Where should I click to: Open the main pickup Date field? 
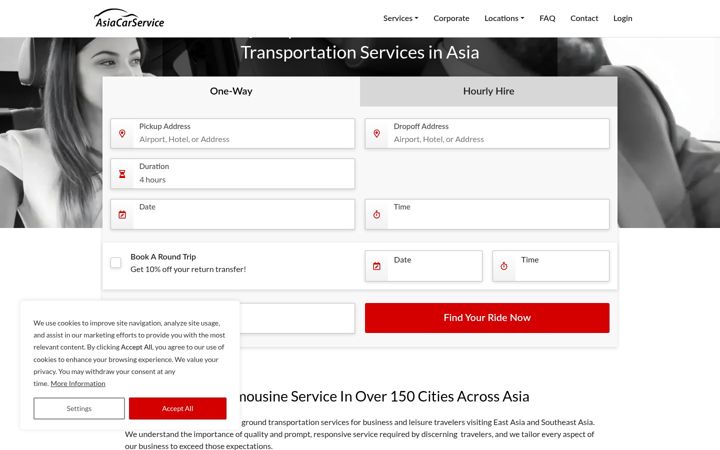[x=232, y=214]
